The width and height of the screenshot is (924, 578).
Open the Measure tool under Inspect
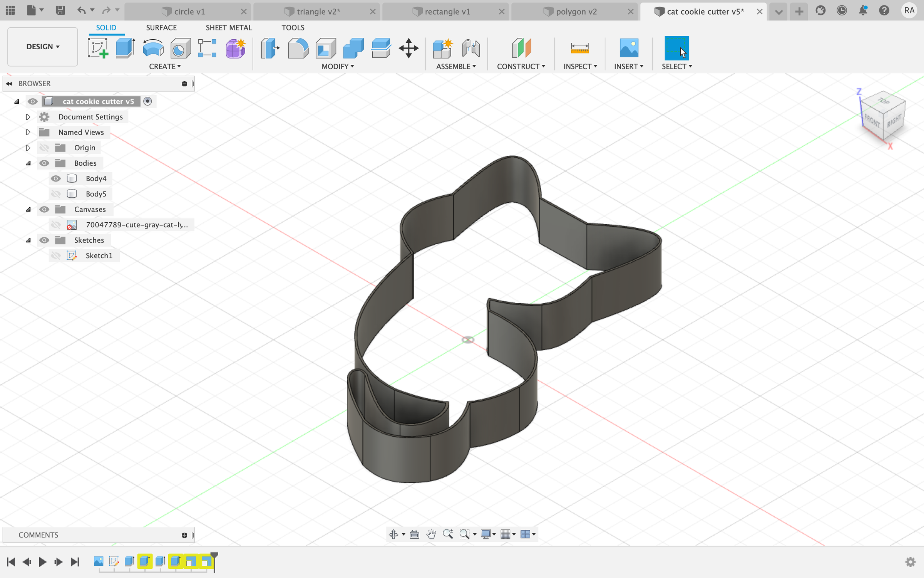coord(580,48)
